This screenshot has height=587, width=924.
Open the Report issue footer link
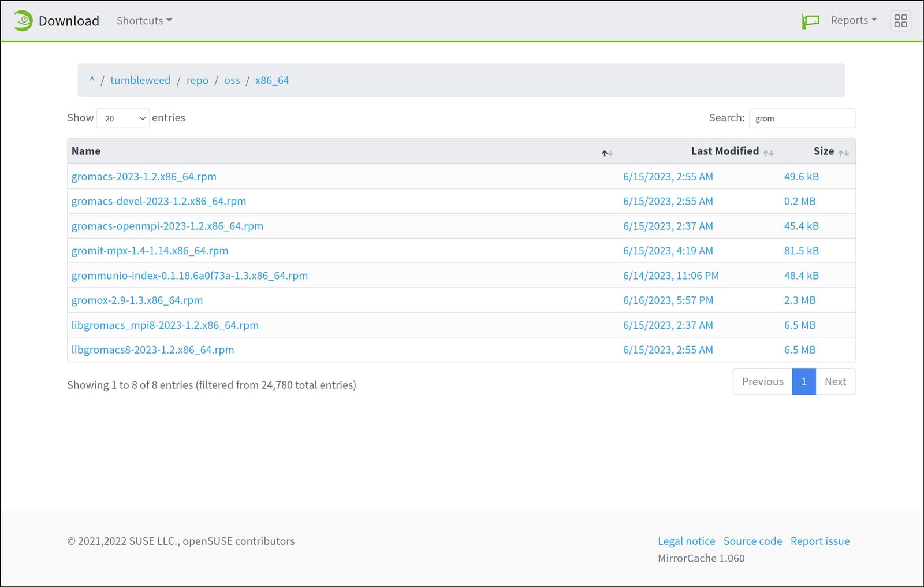(820, 541)
